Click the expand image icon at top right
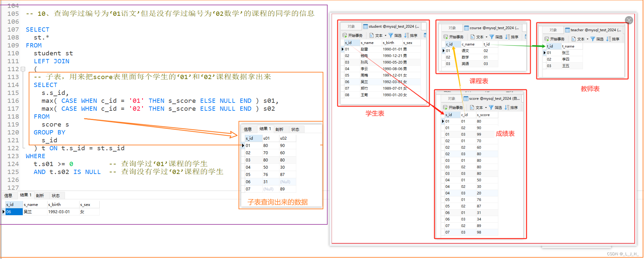This screenshot has height=259, width=644. click(629, 20)
